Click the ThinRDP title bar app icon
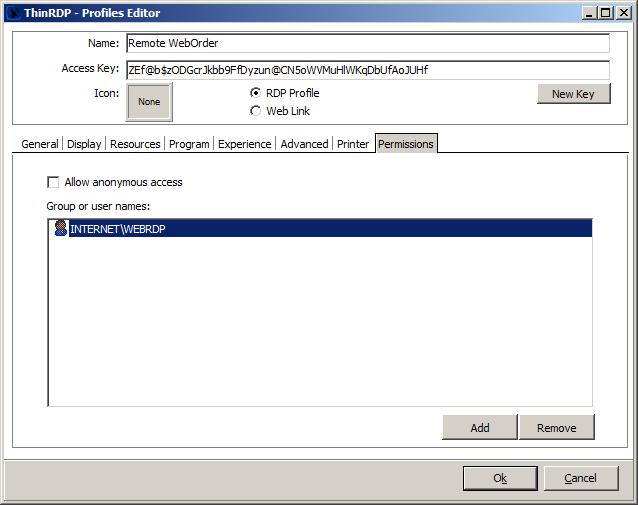638x505 pixels. 13,13
